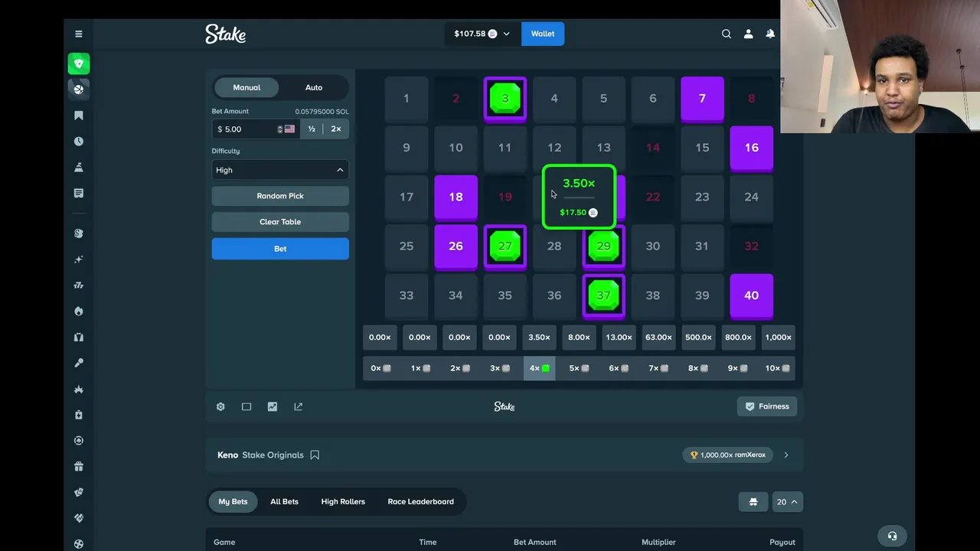Toggle keno number 3 tile
980x551 pixels.
pos(505,99)
